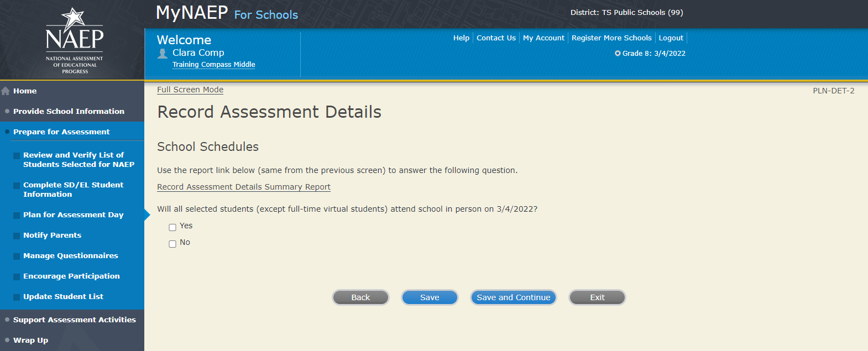Click the PLN-DET-2 page code
The width and height of the screenshot is (868, 351).
pos(834,91)
